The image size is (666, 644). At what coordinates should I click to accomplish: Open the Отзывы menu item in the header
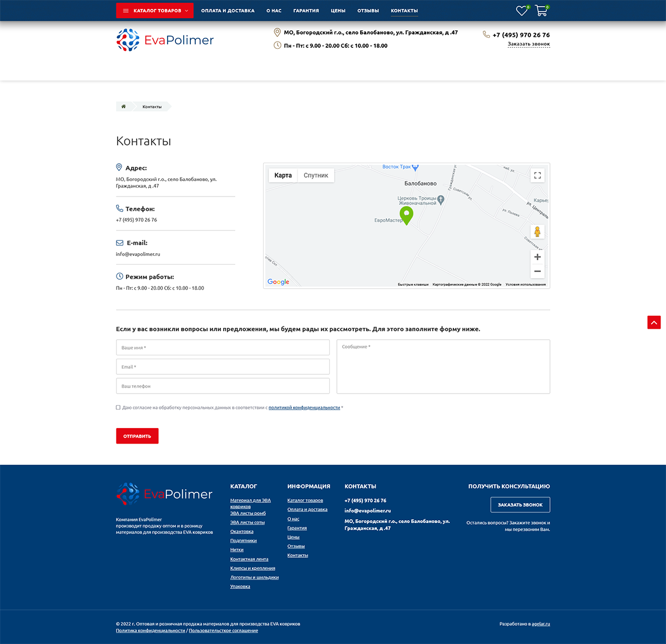coord(368,11)
